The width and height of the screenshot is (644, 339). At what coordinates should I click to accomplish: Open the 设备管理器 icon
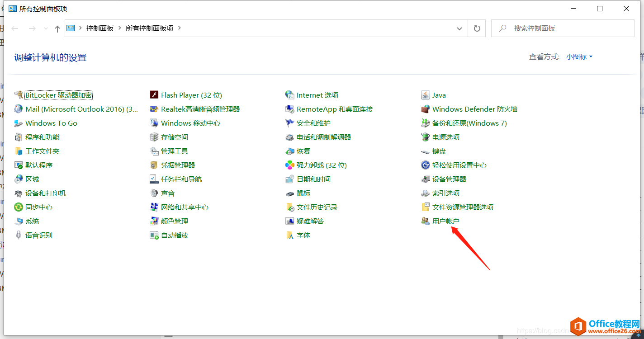point(425,179)
